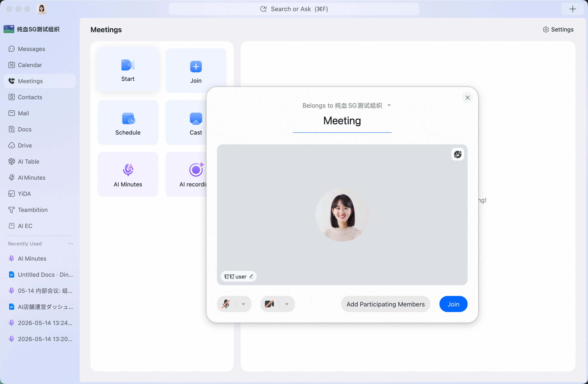The height and width of the screenshot is (384, 588).
Task: Select Meetings in the sidebar
Action: click(x=40, y=81)
